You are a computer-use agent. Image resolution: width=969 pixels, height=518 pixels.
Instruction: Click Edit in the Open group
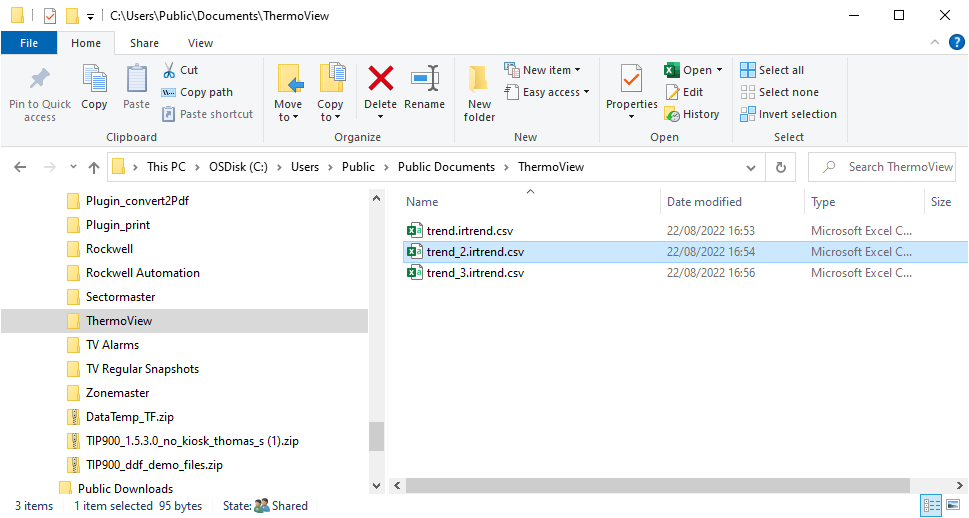click(685, 92)
